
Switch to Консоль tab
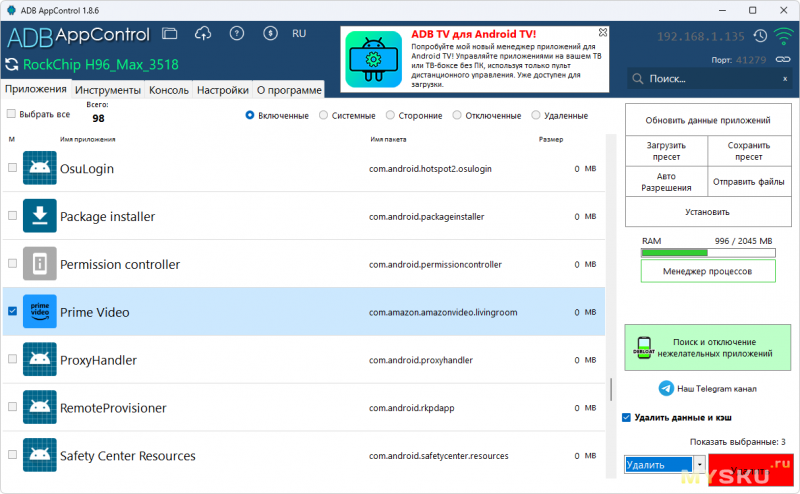tap(169, 90)
